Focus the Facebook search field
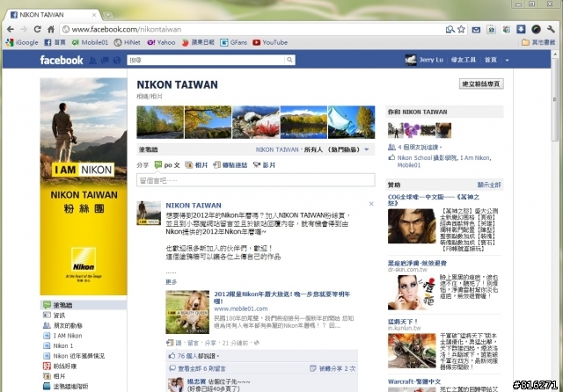563x392 pixels. (206, 60)
